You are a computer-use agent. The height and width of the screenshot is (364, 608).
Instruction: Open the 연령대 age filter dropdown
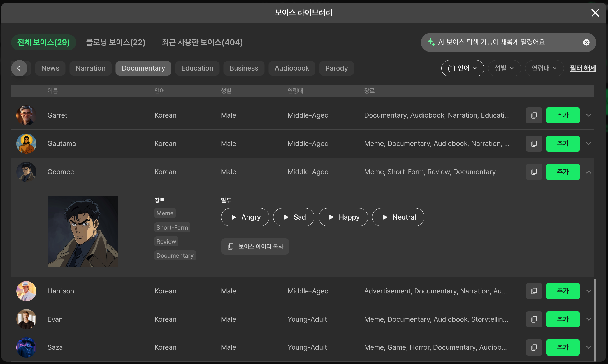click(544, 68)
